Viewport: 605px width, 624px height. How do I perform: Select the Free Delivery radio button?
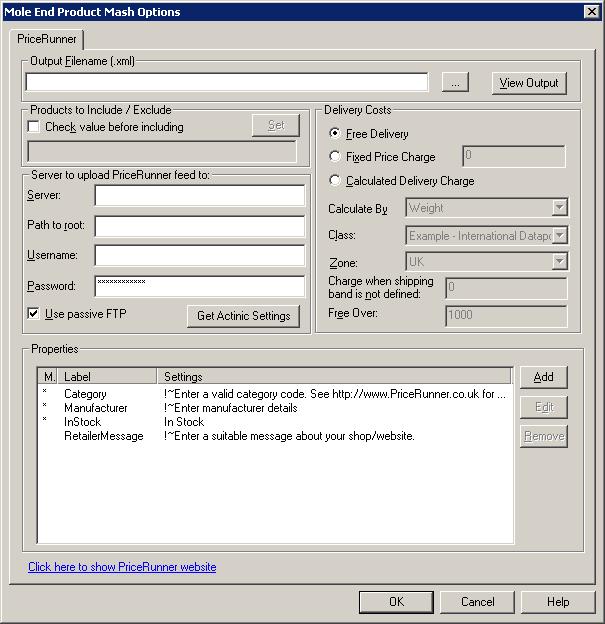pos(335,133)
